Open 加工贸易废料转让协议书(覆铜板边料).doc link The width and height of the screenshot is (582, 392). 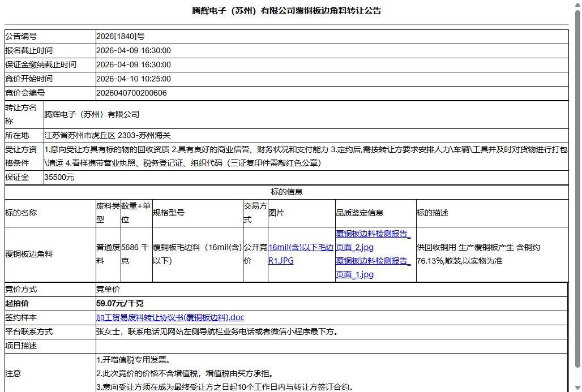(x=170, y=317)
